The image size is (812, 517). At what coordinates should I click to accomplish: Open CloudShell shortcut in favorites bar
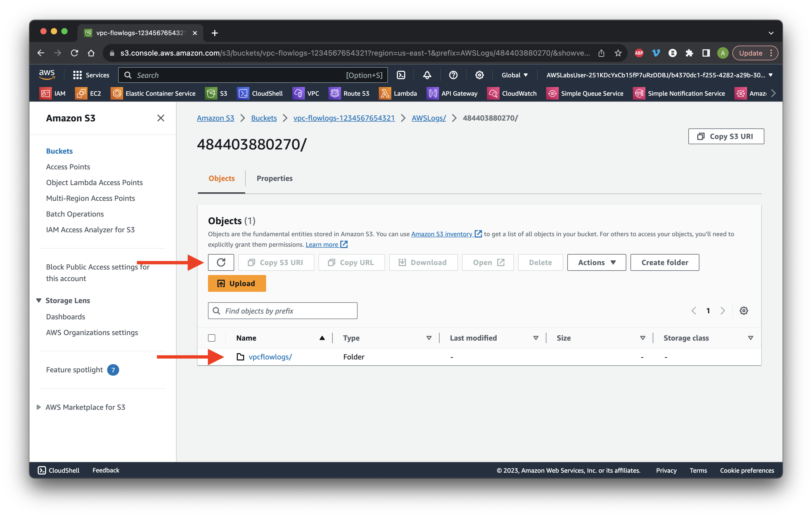260,94
